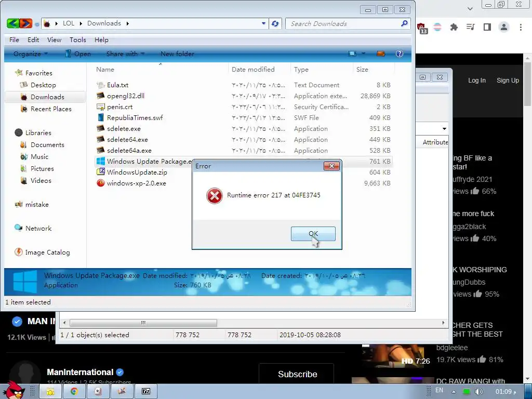Open the Chrome extensions puzzle icon
This screenshot has height=399, width=532.
pyautogui.click(x=454, y=27)
